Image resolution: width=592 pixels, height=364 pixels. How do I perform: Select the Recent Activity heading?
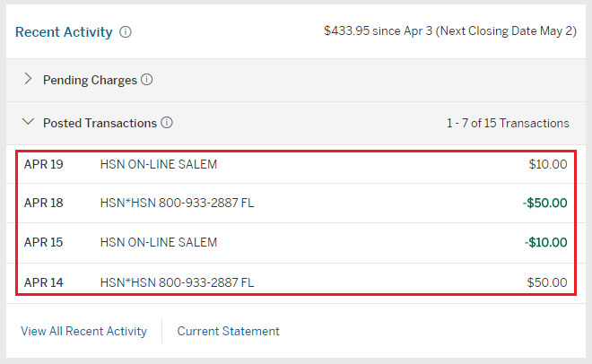click(x=64, y=32)
